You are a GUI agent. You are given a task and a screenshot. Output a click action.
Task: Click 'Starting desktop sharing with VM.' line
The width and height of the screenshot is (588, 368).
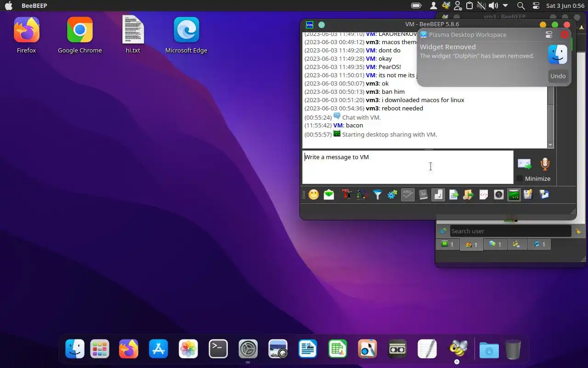click(x=390, y=134)
